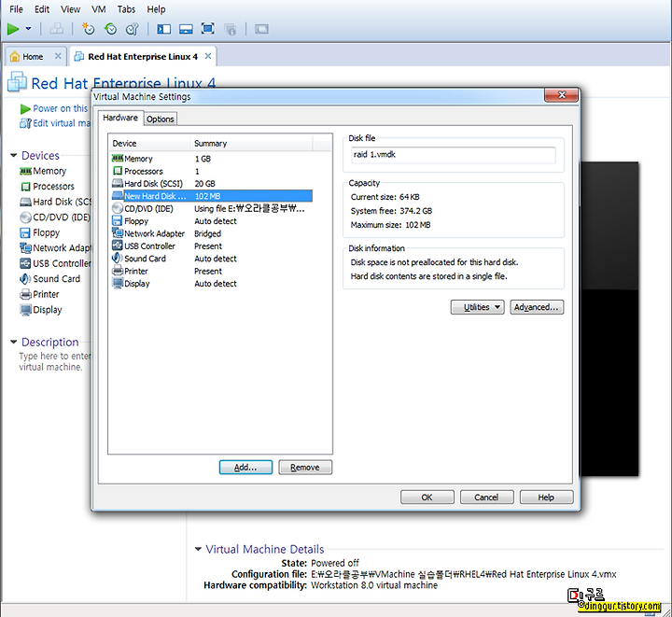Click the console view toolbar icon
Image resolution: width=672 pixels, height=617 pixels.
tap(261, 29)
